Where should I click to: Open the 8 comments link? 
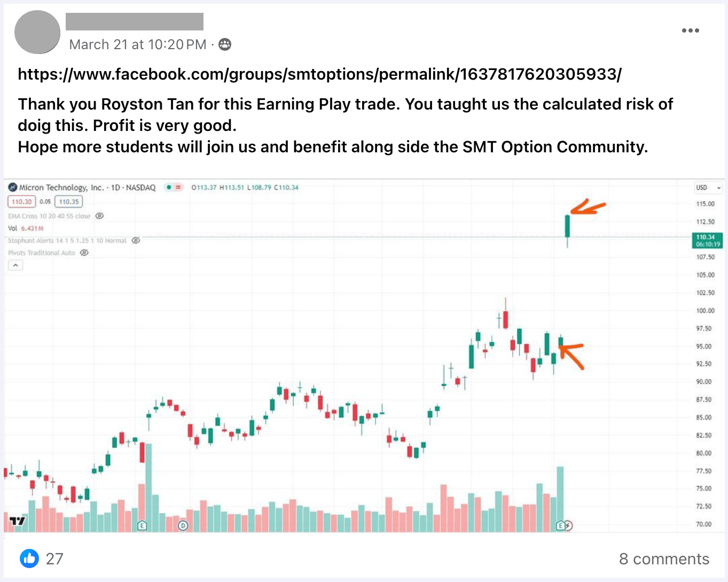point(664,558)
